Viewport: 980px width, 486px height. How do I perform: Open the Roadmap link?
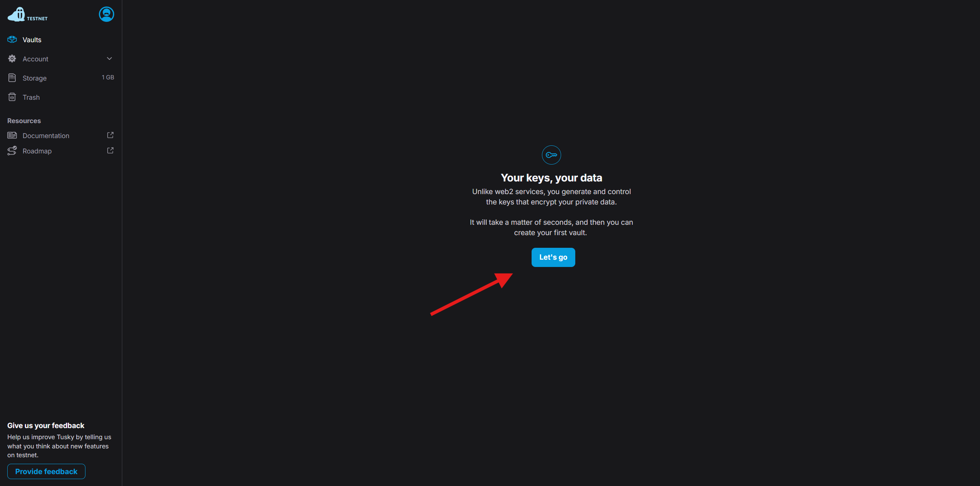point(61,151)
